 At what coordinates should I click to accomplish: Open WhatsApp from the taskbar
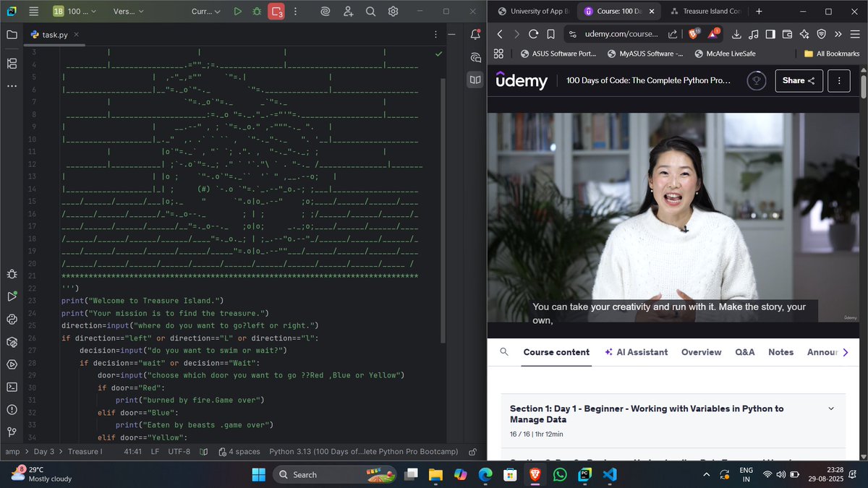559,474
